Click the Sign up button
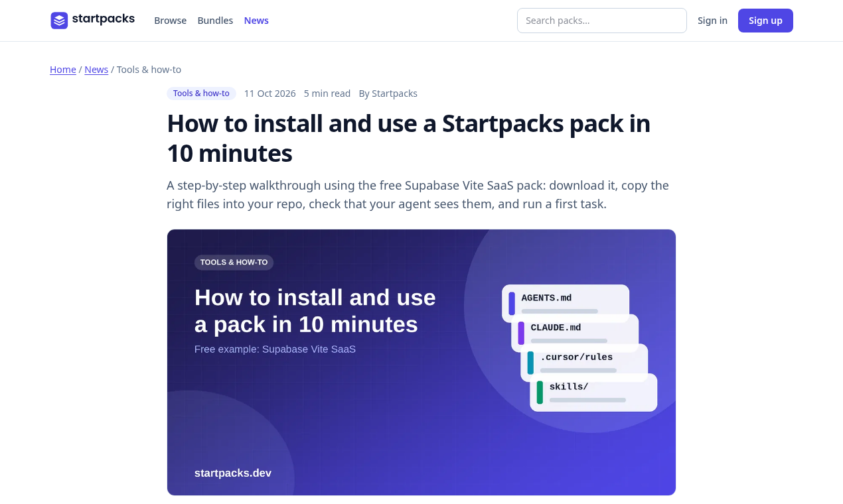Screen dimensions: 843x504 click(765, 21)
